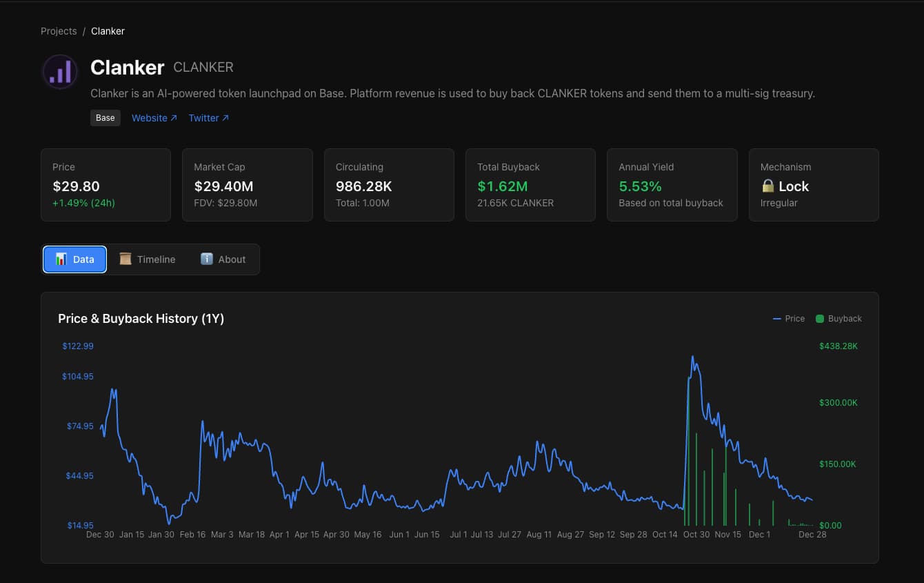Open the Clanker Website link
Viewport: 924px width, 583px height.
tap(150, 118)
